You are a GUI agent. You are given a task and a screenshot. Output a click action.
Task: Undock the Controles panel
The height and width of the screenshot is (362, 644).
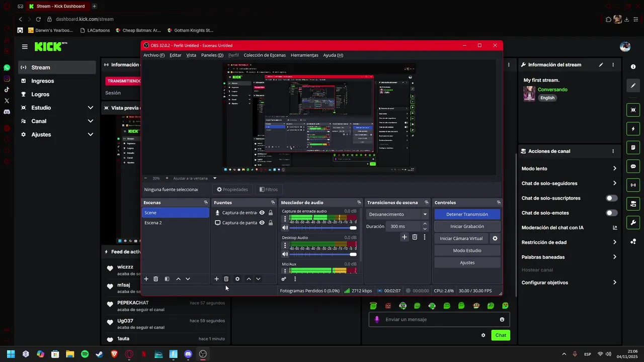click(499, 203)
